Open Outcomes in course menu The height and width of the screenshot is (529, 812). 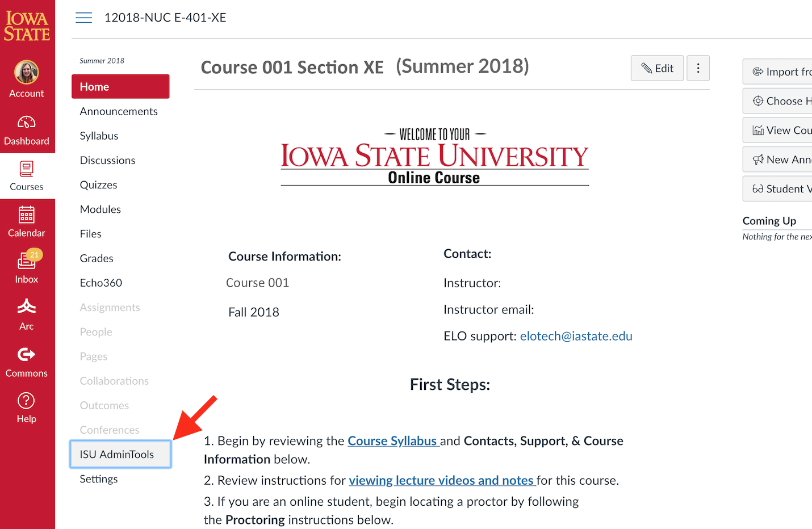(104, 405)
